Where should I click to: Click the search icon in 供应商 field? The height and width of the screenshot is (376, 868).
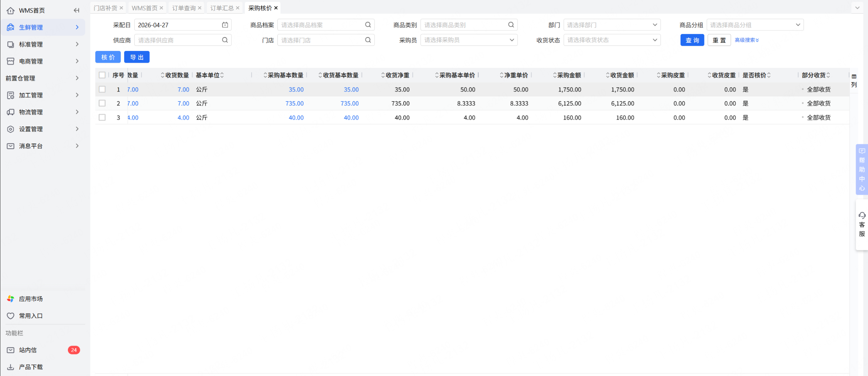(225, 40)
